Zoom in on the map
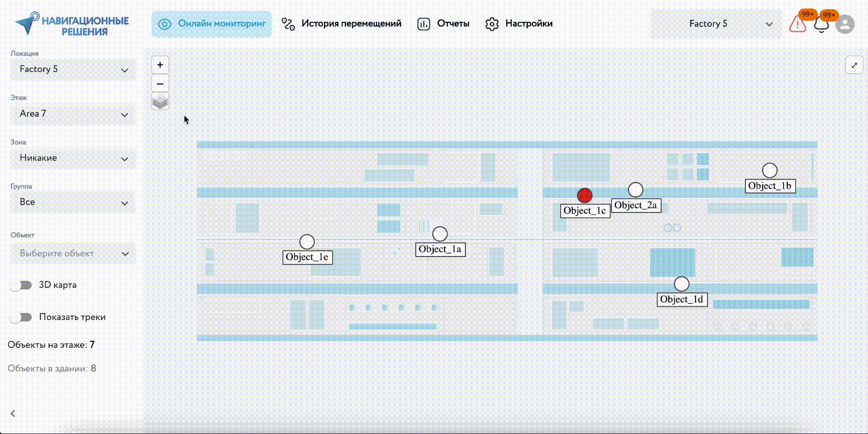This screenshot has height=434, width=868. click(x=160, y=65)
